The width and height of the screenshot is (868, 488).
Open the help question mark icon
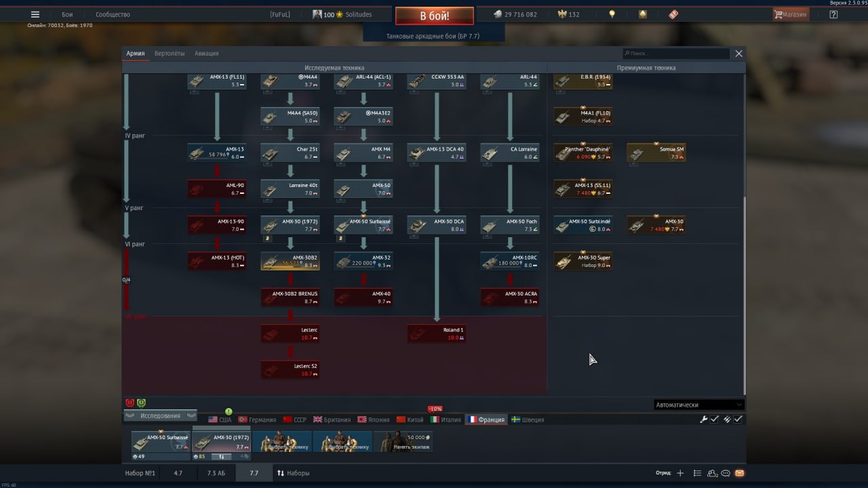click(x=833, y=14)
